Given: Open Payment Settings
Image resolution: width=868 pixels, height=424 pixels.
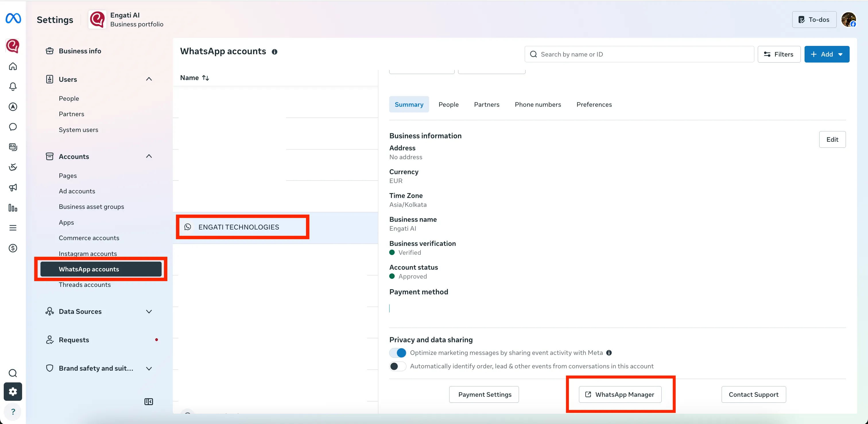Looking at the screenshot, I should click(484, 394).
